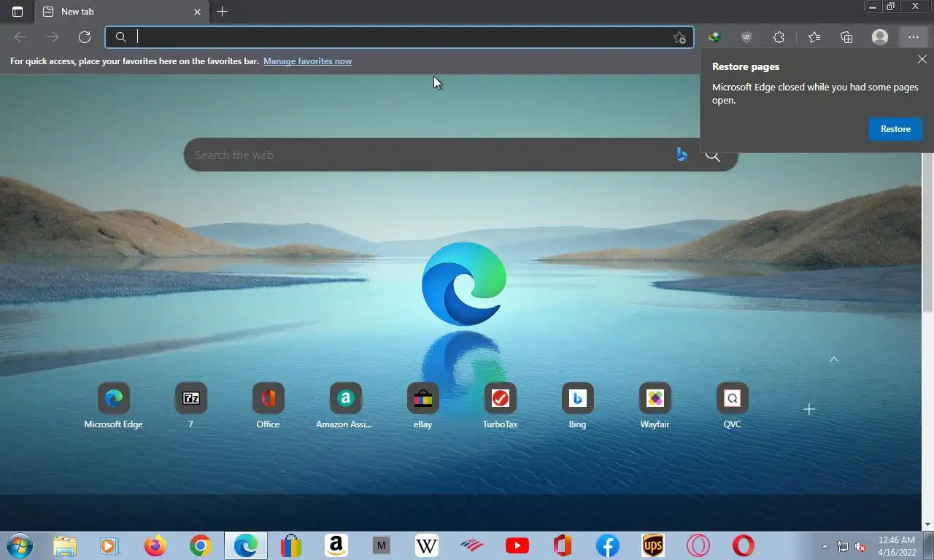Close the New tab tab
This screenshot has height=560, width=934.
[197, 12]
